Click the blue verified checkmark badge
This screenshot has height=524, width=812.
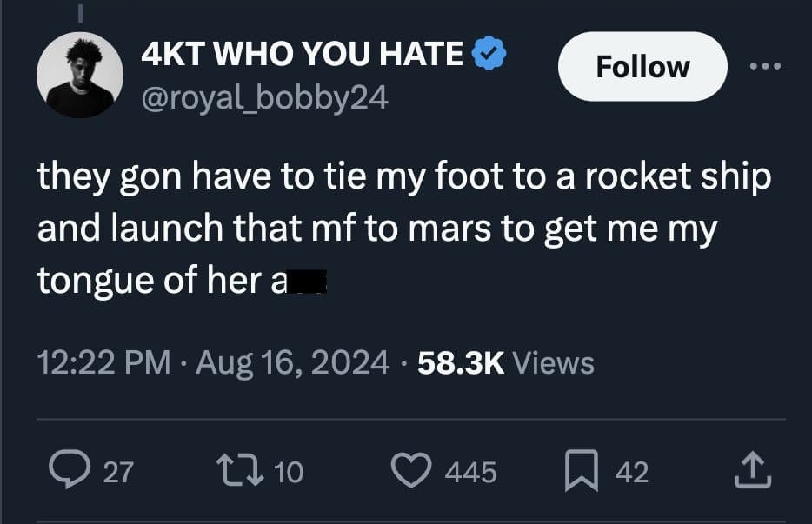pyautogui.click(x=489, y=56)
